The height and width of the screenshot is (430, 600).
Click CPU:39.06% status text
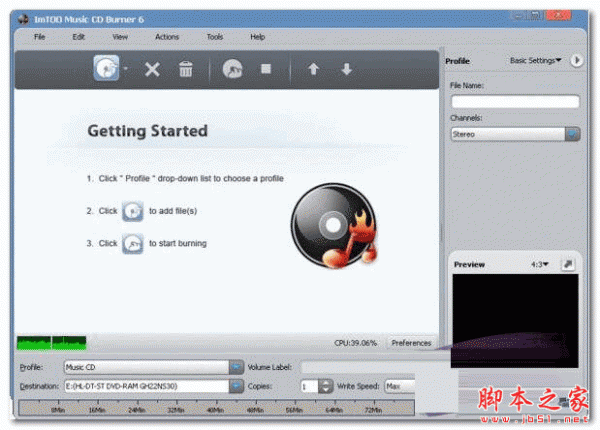click(355, 343)
